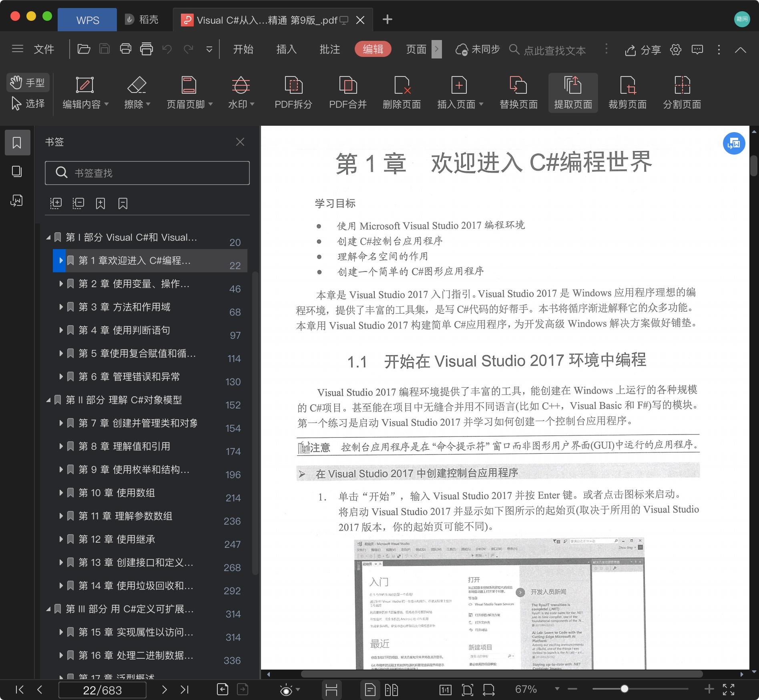The height and width of the screenshot is (700, 759).
Task: Click Delete Page (删除页面)
Action: point(402,93)
